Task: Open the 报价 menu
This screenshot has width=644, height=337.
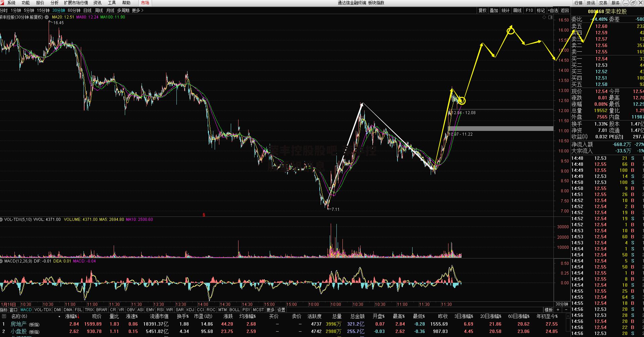Action: (40, 3)
